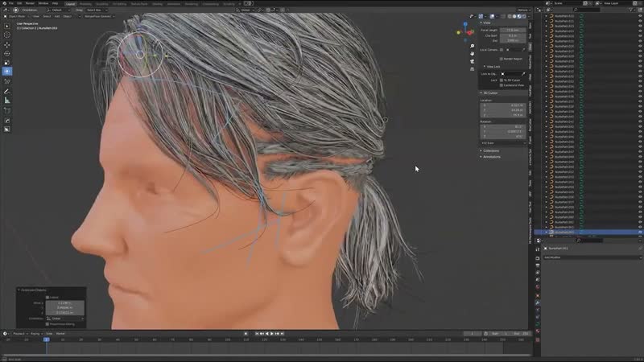The image size is (644, 362).
Task: Open the Edit menu
Action: click(19, 3)
